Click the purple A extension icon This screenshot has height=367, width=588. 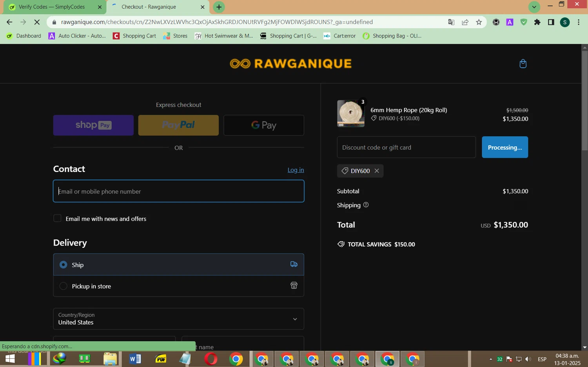coord(510,22)
